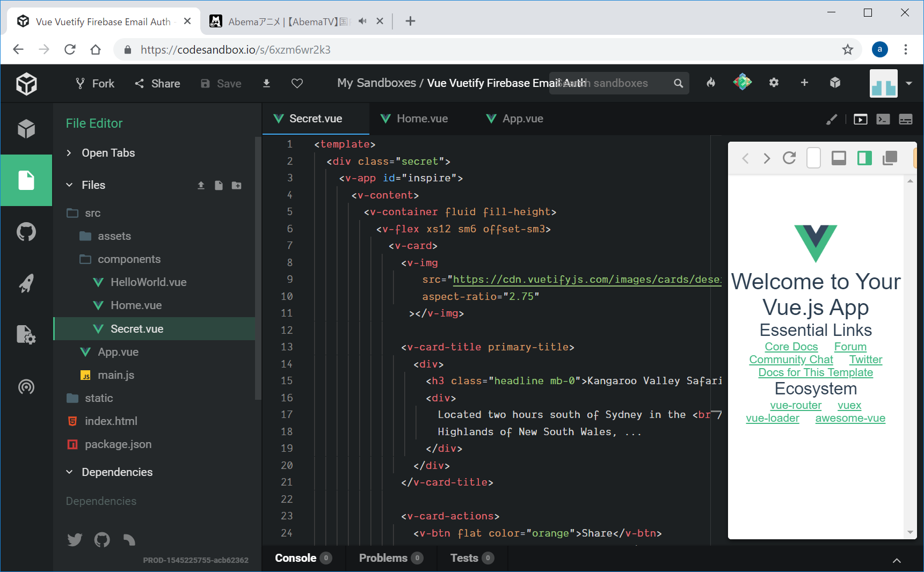Open the Core Docs link in preview
This screenshot has height=572, width=924.
791,347
